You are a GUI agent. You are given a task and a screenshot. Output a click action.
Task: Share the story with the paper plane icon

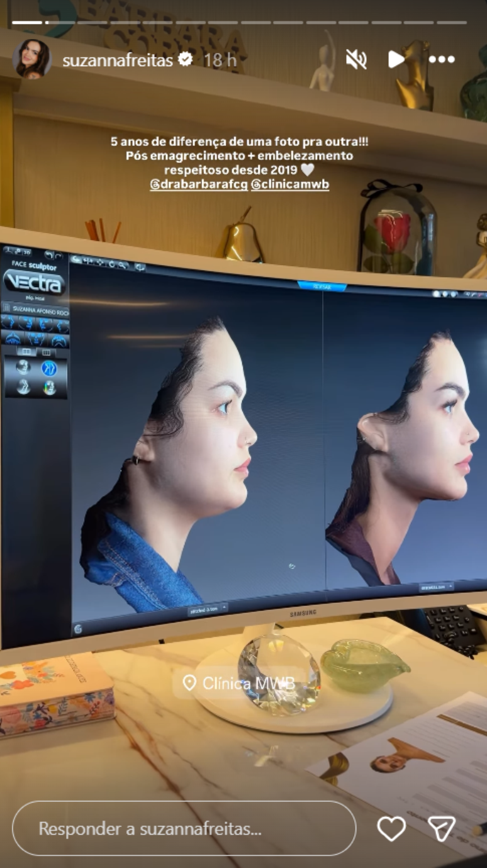(x=442, y=828)
